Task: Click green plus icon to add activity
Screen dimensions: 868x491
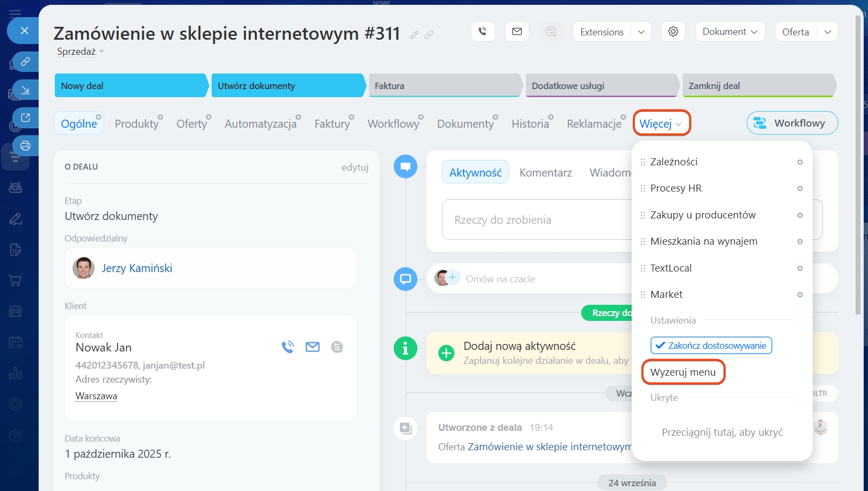Action: pyautogui.click(x=446, y=353)
